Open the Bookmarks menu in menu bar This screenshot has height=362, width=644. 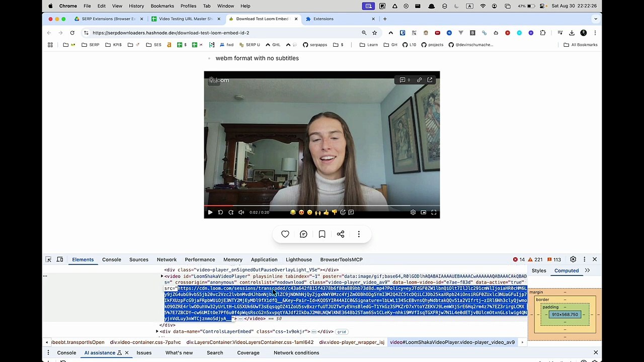click(162, 6)
